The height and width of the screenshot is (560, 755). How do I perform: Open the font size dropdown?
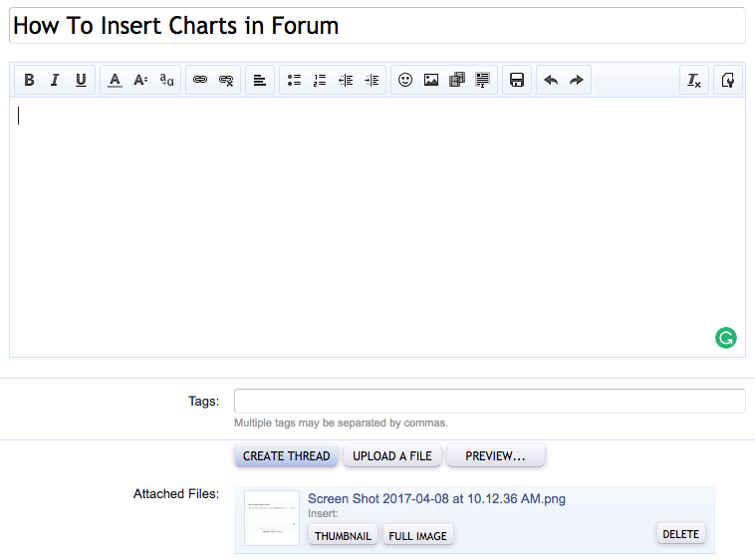point(140,81)
